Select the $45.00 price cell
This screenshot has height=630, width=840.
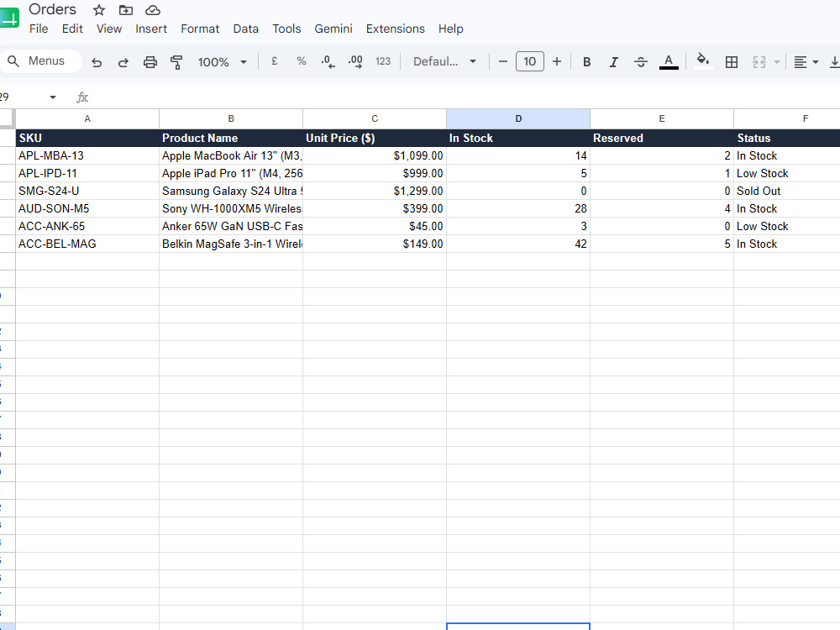(x=375, y=227)
